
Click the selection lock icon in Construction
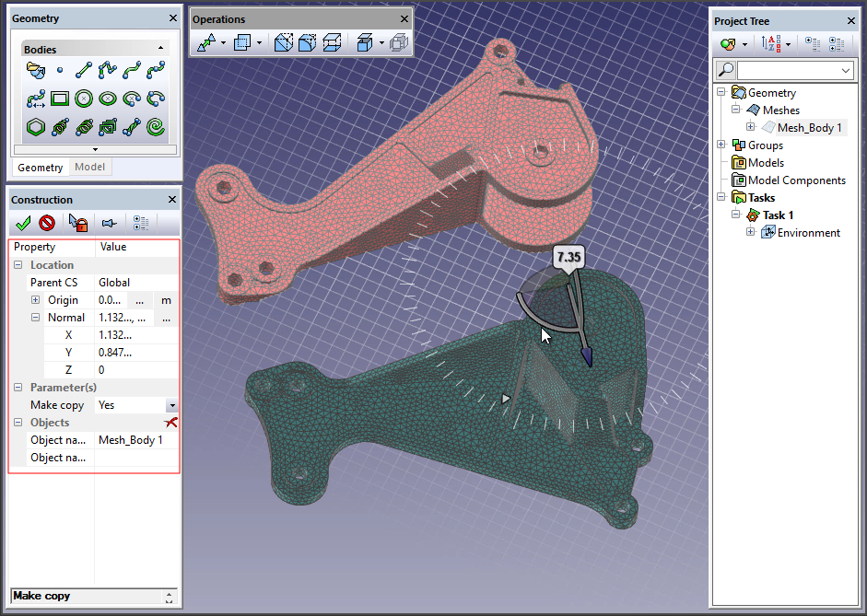pos(77,223)
